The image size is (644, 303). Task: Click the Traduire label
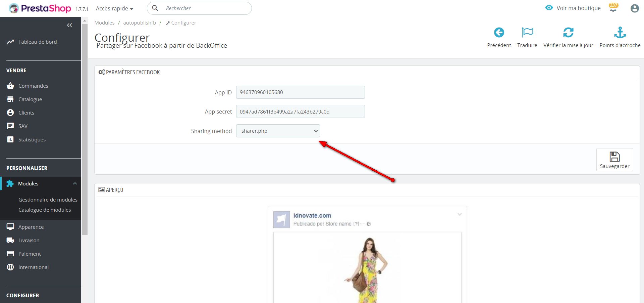[527, 45]
